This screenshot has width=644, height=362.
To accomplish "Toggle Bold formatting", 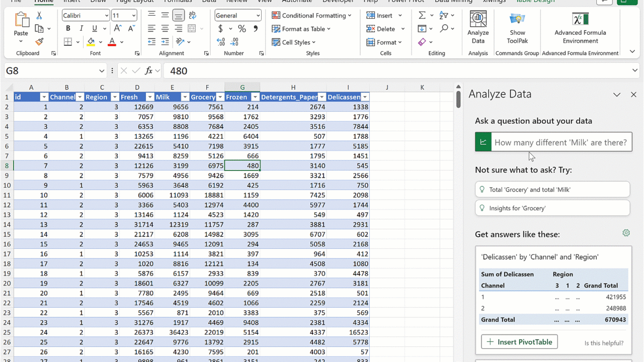I will click(x=68, y=29).
